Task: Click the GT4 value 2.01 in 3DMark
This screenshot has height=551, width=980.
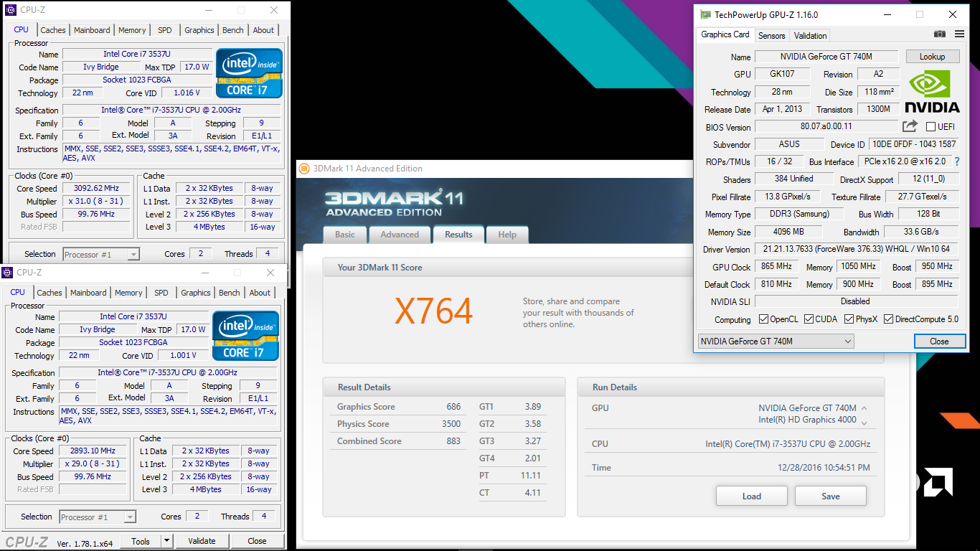Action: coord(532,458)
